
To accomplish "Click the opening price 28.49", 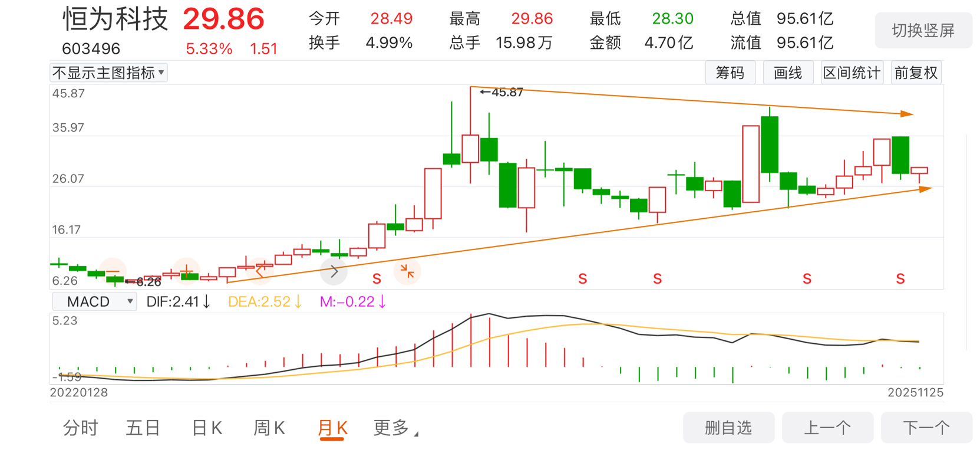I will 391,19.
